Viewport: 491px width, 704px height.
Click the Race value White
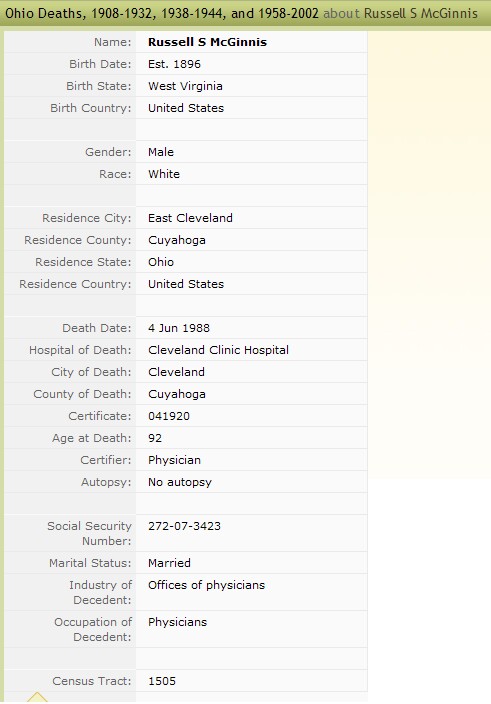pos(164,174)
